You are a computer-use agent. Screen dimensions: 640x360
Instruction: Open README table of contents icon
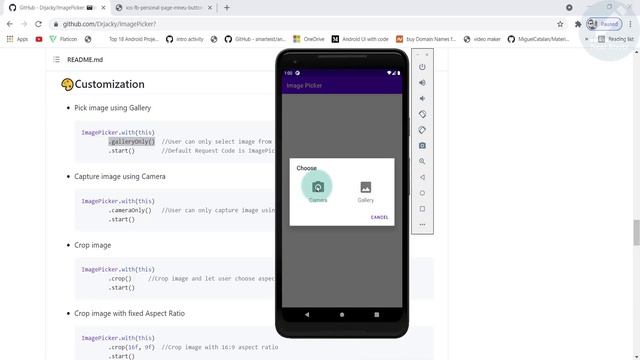click(56, 60)
